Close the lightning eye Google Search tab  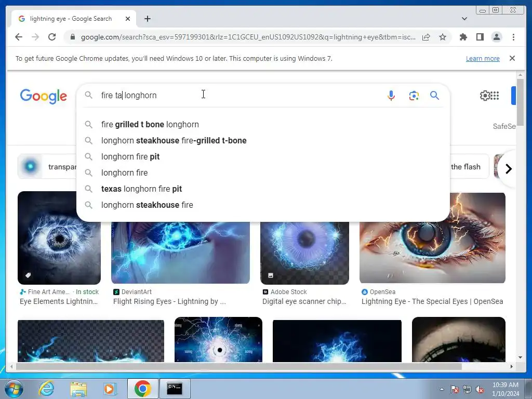tap(128, 19)
